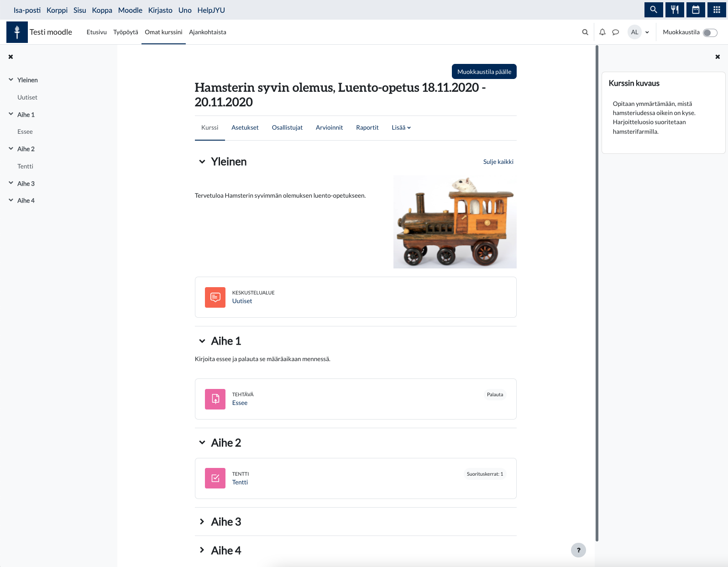
Task: Open the Korppi link
Action: click(x=57, y=10)
